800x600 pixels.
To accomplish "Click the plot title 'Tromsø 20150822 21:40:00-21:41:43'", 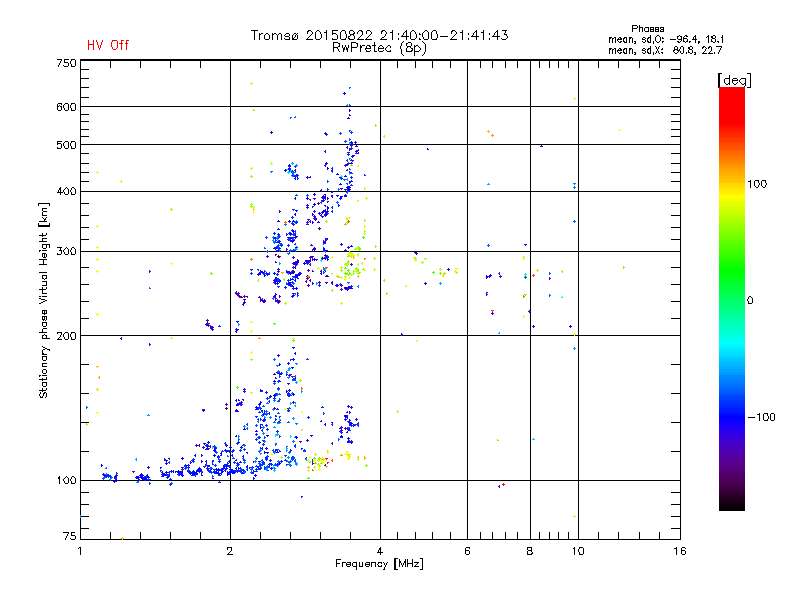I will (x=379, y=35).
